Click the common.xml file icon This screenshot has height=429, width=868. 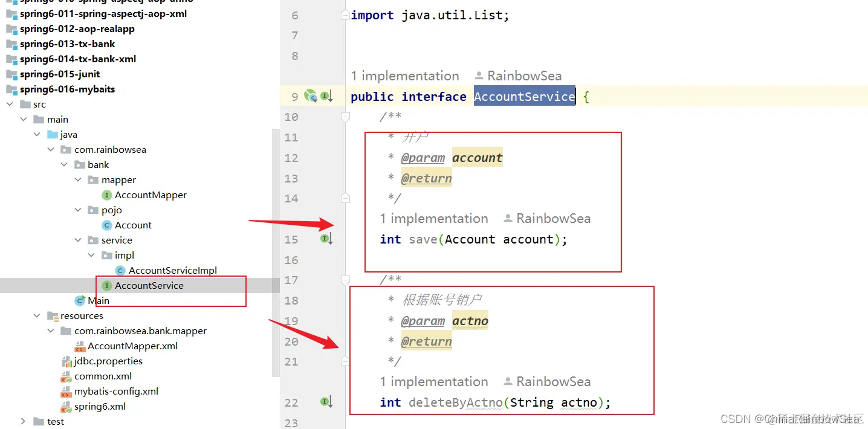(x=66, y=376)
